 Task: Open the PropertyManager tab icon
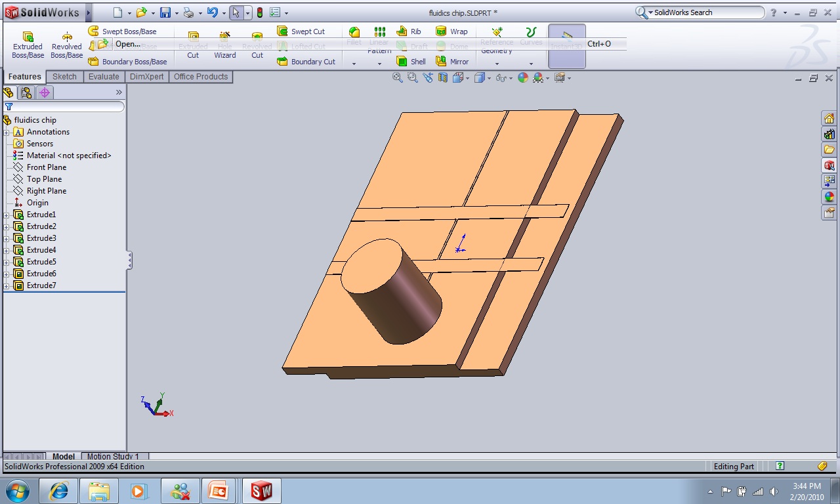[x=27, y=93]
